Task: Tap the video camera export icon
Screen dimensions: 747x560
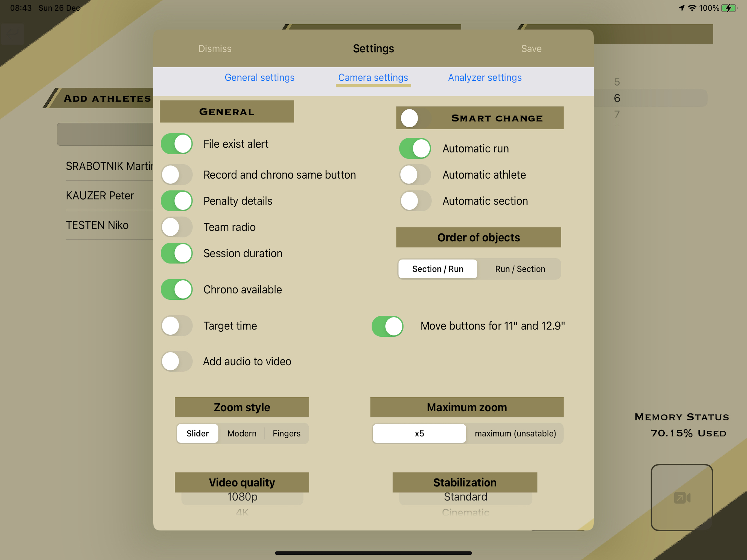Action: [x=682, y=497]
